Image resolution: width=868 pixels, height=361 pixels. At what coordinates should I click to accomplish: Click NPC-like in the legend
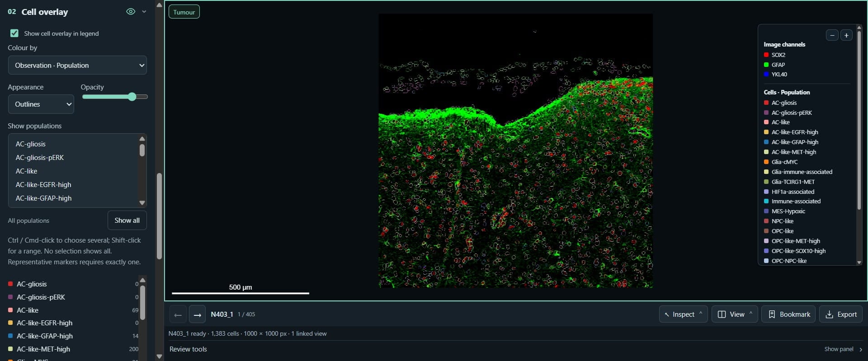[x=782, y=221]
